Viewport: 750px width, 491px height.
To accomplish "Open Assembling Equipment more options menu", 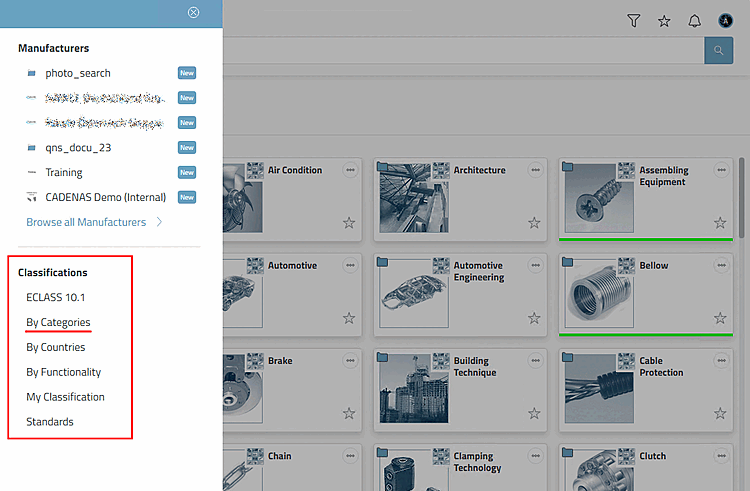I will click(x=721, y=170).
